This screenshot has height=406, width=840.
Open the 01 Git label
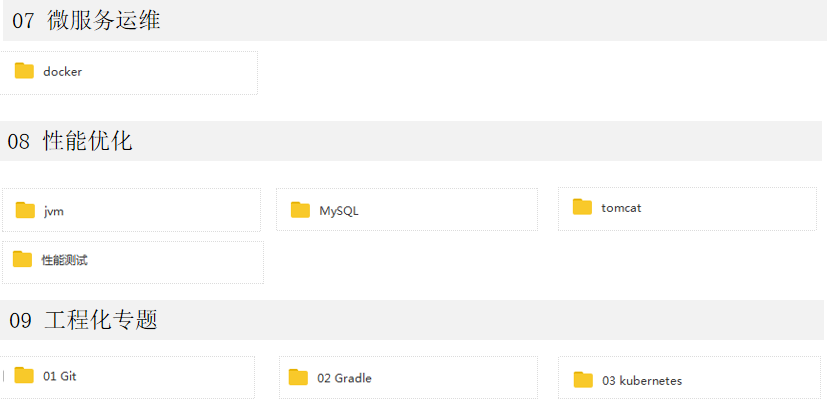click(60, 377)
